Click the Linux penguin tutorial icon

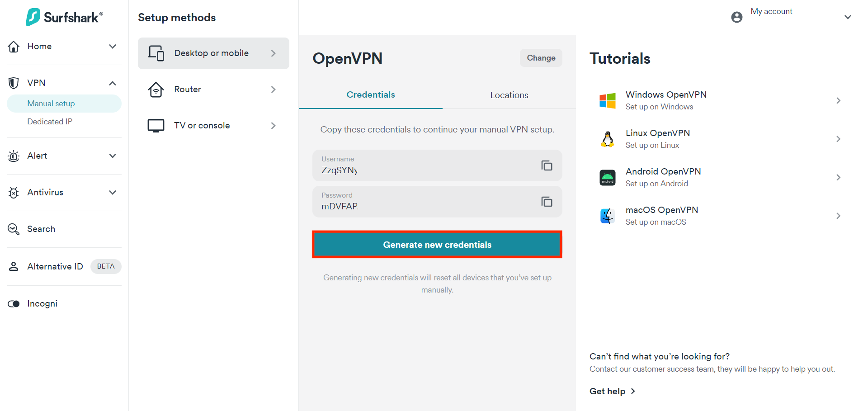(607, 139)
